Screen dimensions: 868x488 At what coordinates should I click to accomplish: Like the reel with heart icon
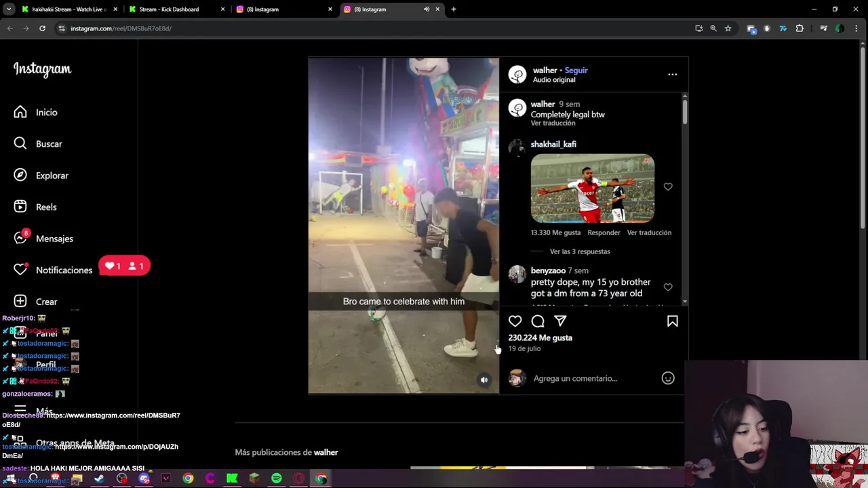tap(515, 321)
